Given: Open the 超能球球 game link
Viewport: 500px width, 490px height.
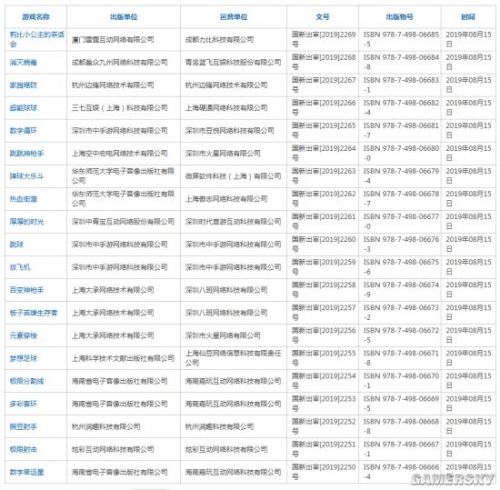Looking at the screenshot, I should pyautogui.click(x=23, y=108).
